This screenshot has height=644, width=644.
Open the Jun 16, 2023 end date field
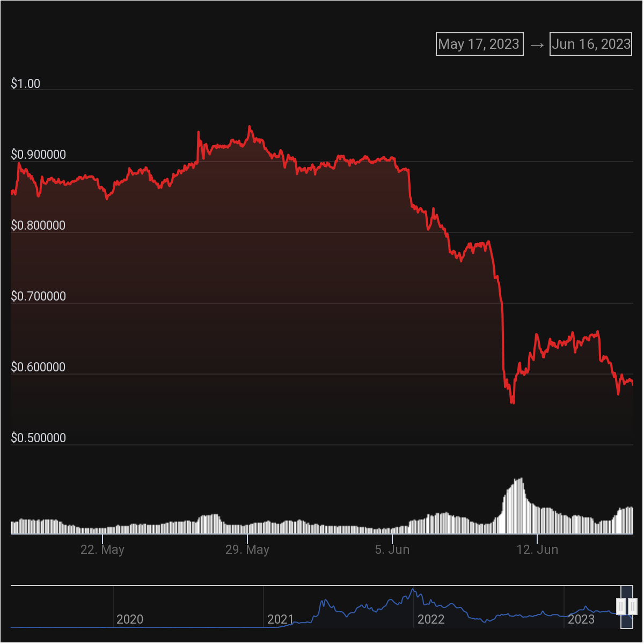[590, 44]
